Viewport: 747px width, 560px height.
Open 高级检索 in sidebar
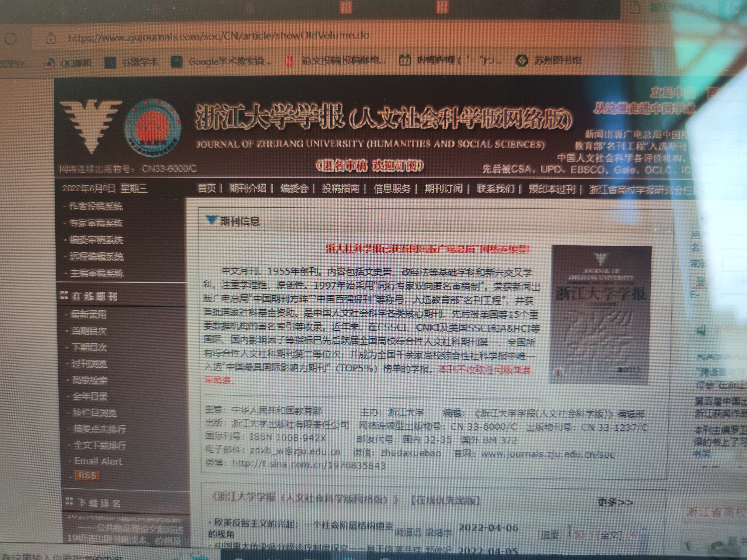(90, 381)
